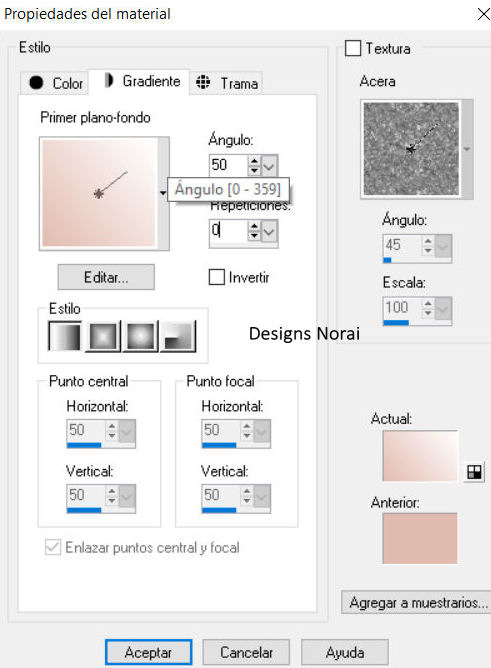Toggle the Invertir checkbox
The image size is (491, 668).
pyautogui.click(x=217, y=277)
